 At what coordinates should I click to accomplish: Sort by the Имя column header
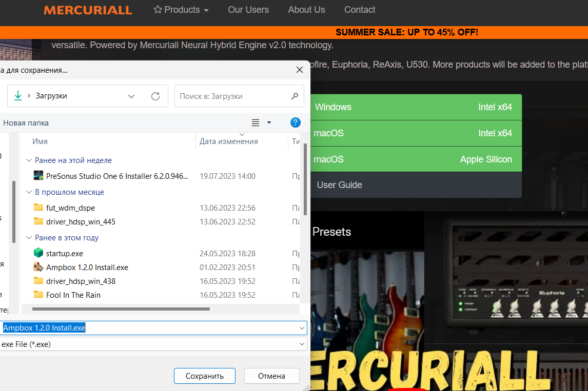pyautogui.click(x=40, y=141)
